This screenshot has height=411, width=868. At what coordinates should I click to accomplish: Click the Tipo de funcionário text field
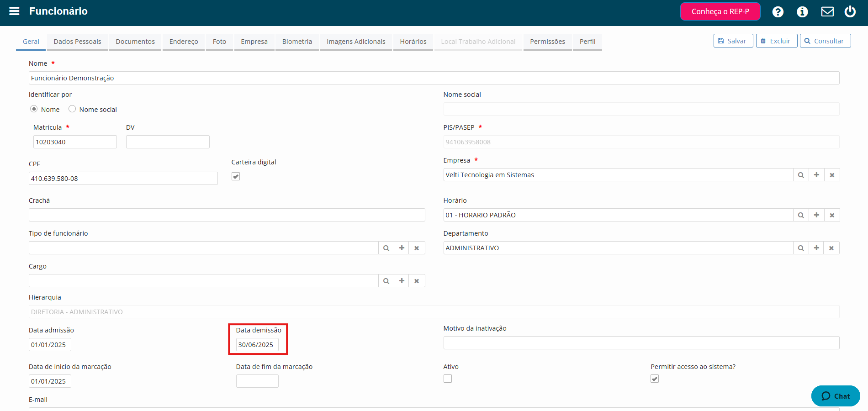204,248
